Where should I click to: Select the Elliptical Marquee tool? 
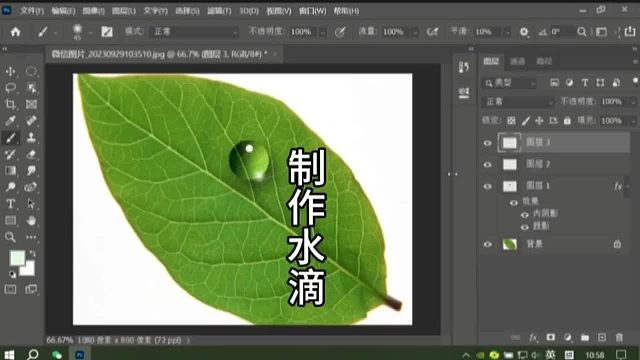point(31,71)
